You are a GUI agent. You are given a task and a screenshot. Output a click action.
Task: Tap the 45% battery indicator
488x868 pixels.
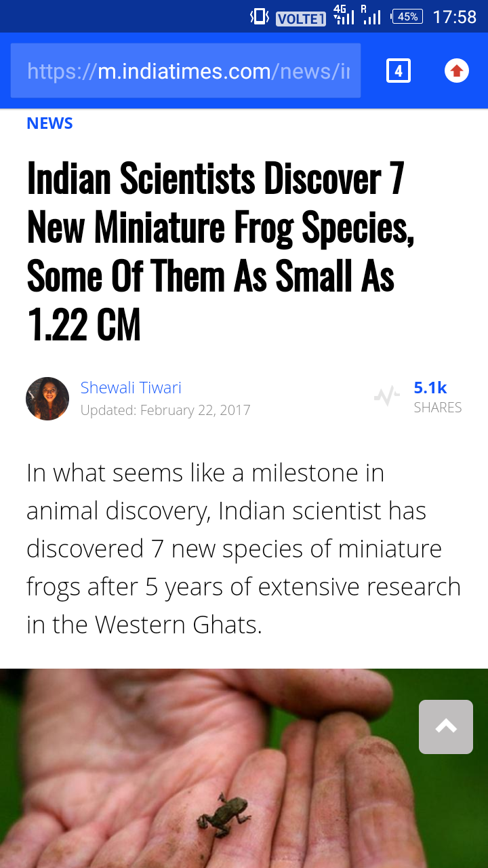pos(407,17)
